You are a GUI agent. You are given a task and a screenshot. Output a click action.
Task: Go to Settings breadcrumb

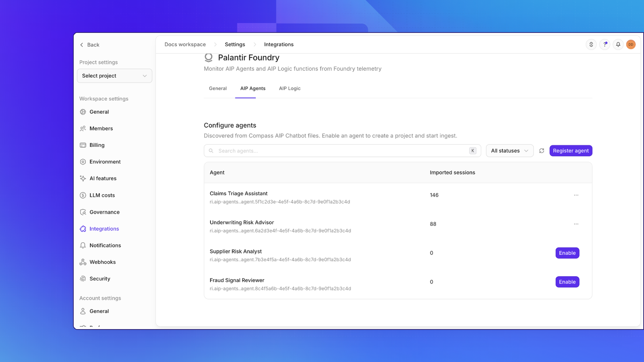[x=235, y=44]
